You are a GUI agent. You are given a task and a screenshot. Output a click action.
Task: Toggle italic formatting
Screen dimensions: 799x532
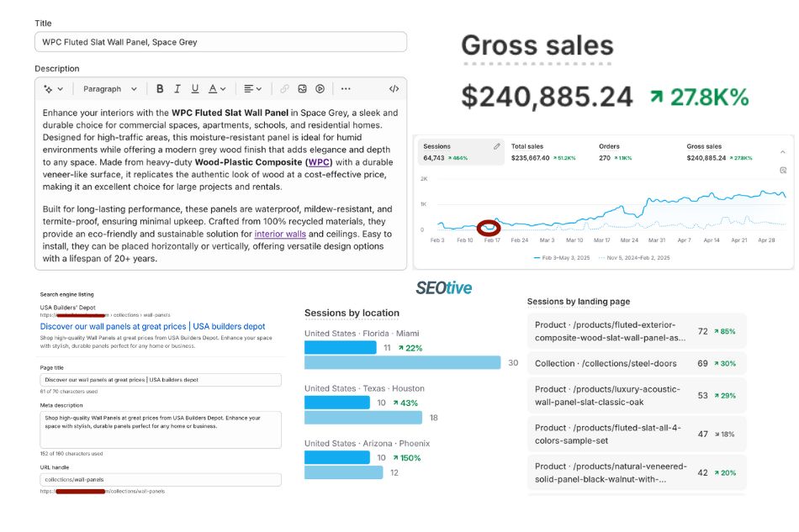(177, 89)
